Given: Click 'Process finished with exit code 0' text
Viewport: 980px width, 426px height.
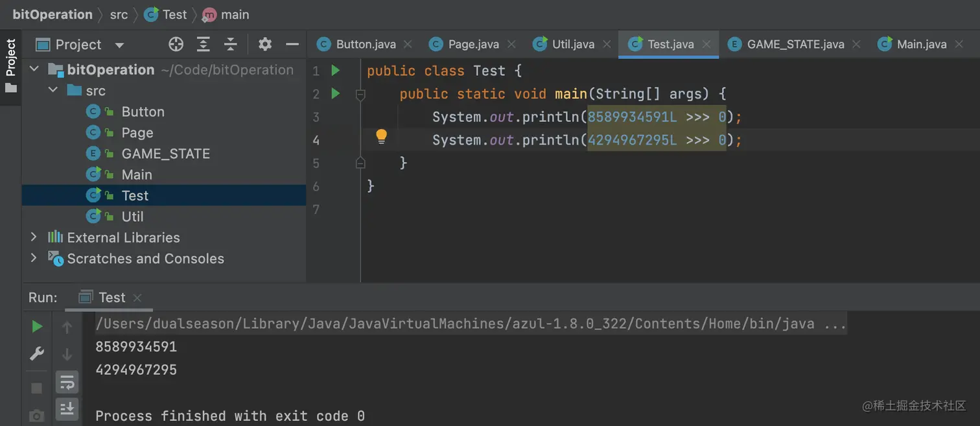Looking at the screenshot, I should point(230,416).
